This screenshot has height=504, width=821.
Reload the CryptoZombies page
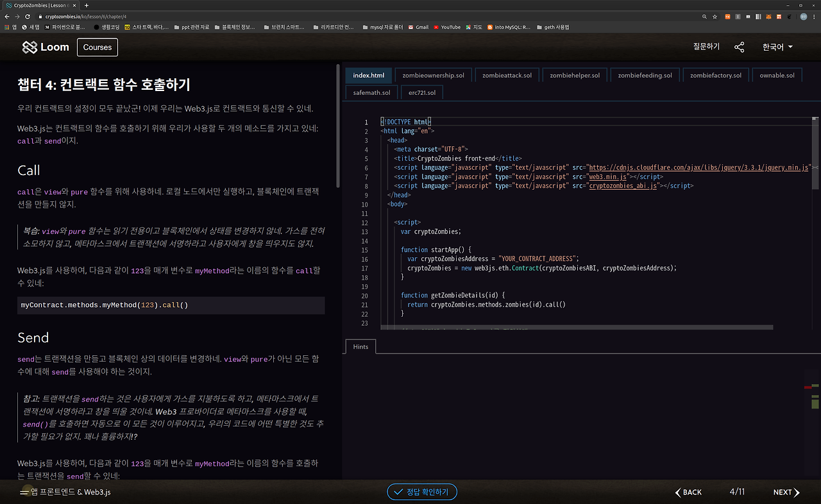tap(28, 16)
